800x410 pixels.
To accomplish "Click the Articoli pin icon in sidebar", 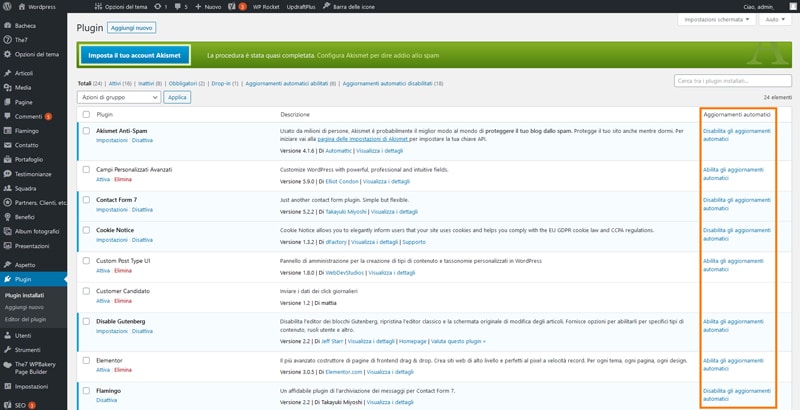I will [7, 73].
